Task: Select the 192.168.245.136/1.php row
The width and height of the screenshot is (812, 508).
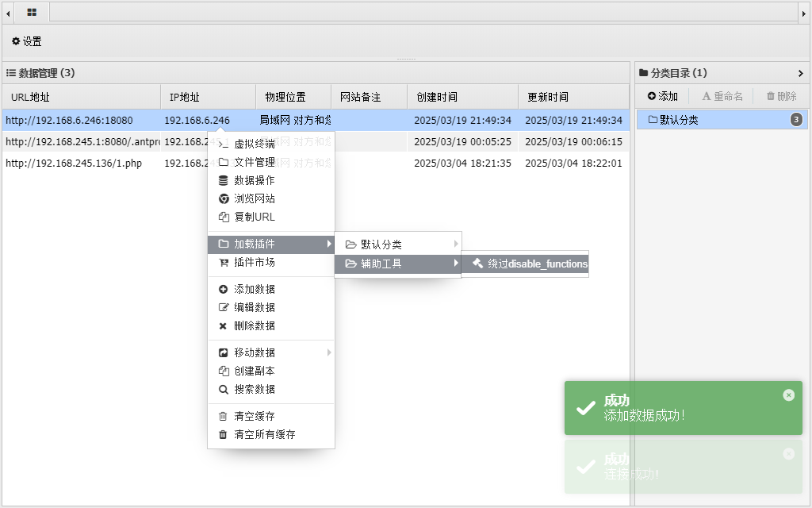Action: 74,164
